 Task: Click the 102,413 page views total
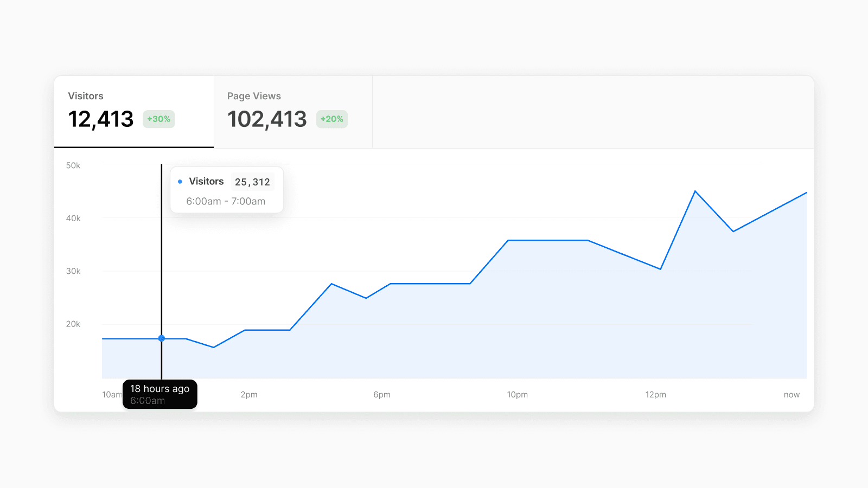pos(267,119)
